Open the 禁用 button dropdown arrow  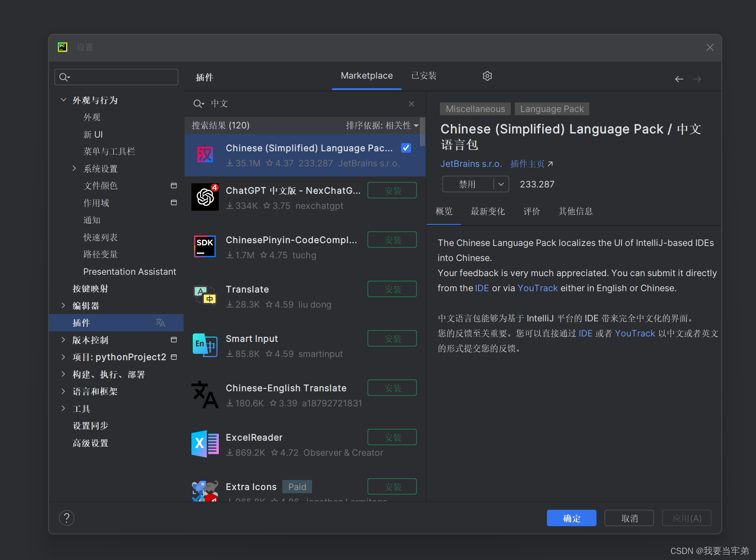coord(501,184)
